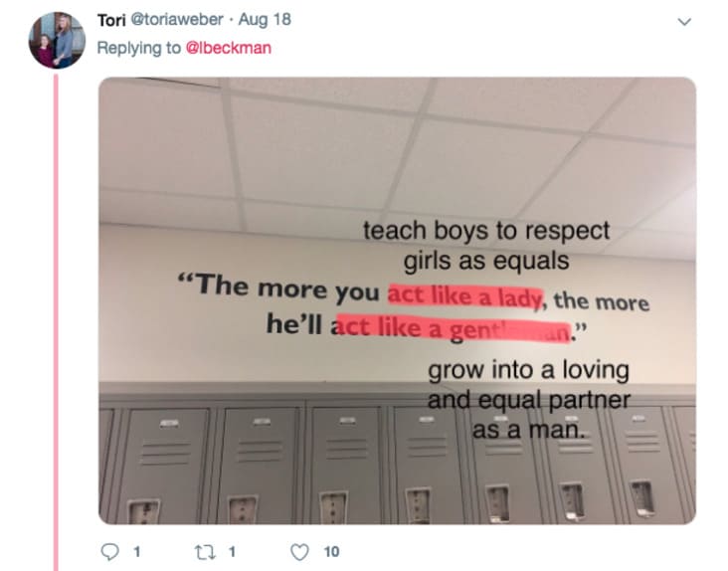Retweet Tori's tweet using the retweet icon
The width and height of the screenshot is (728, 571).
coord(205,551)
